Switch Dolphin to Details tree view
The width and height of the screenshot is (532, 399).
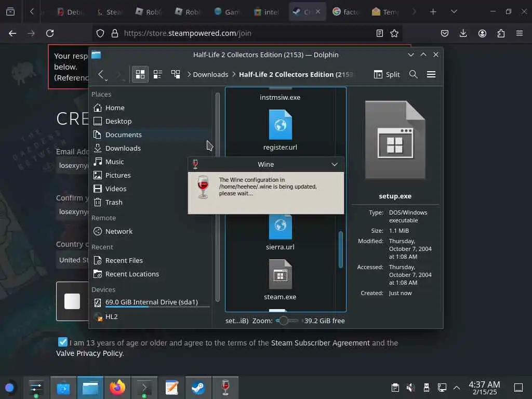point(176,74)
